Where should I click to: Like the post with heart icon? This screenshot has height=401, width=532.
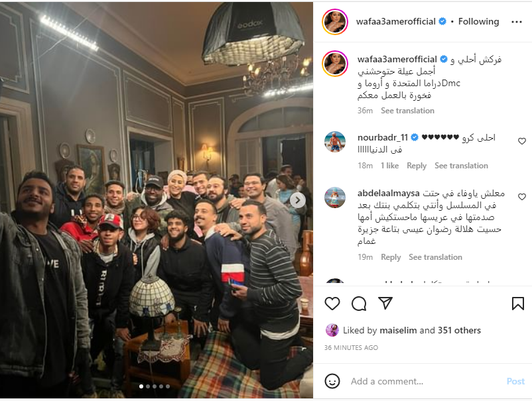[x=332, y=304]
